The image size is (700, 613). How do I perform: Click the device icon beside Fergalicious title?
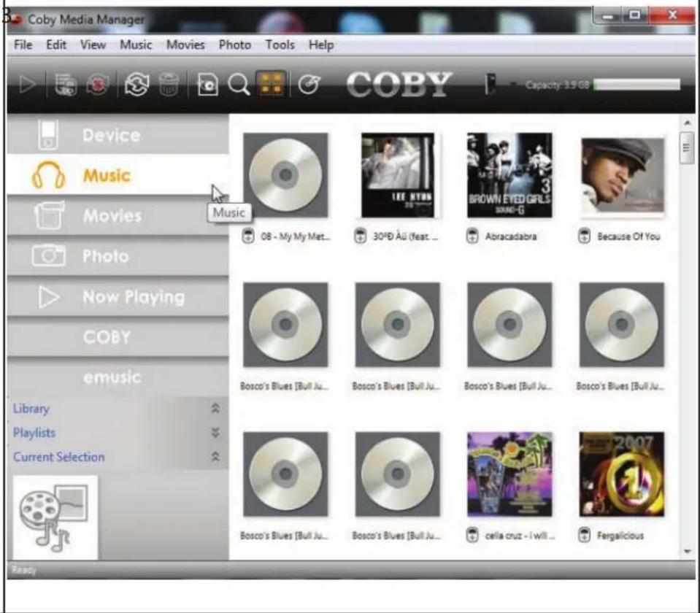(584, 535)
